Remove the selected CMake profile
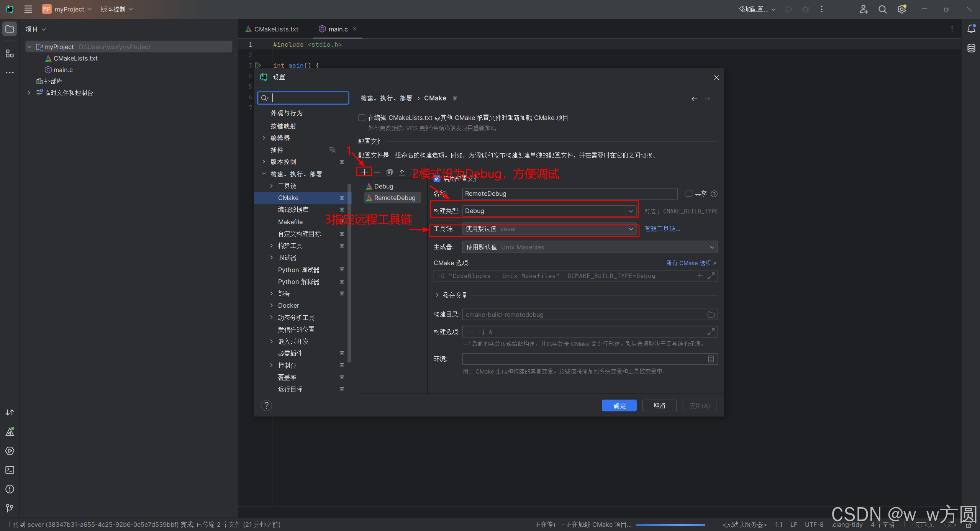Screen dimensions: 980x531 (377, 172)
